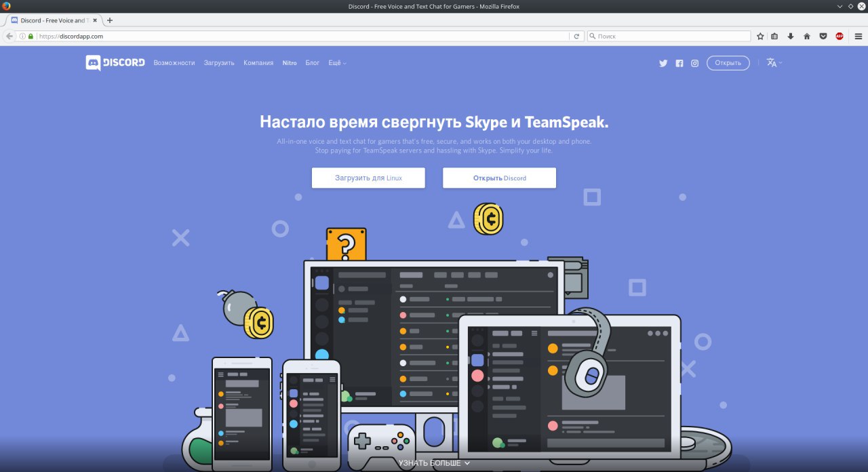The height and width of the screenshot is (472, 868).
Task: Select the Discord - Free Voice tab
Action: tap(54, 20)
